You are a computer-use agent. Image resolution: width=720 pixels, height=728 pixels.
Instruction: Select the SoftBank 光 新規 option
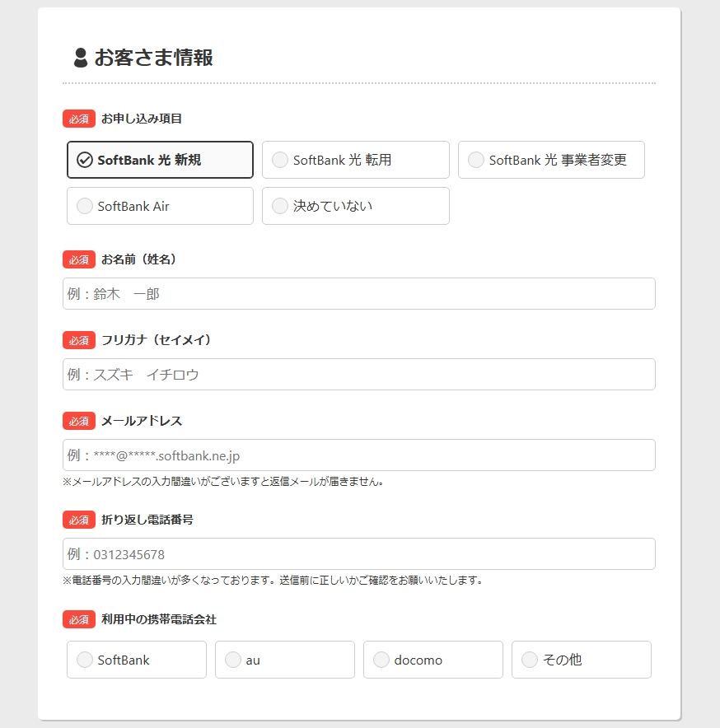pos(161,160)
